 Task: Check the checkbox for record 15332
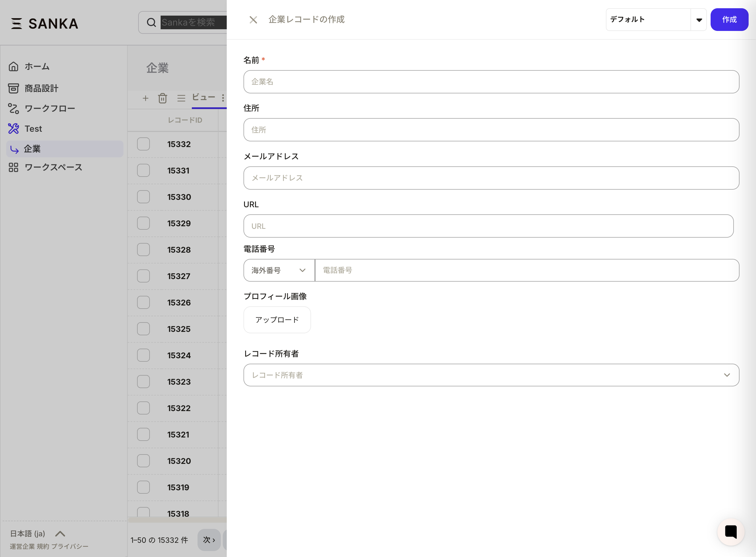tap(143, 144)
